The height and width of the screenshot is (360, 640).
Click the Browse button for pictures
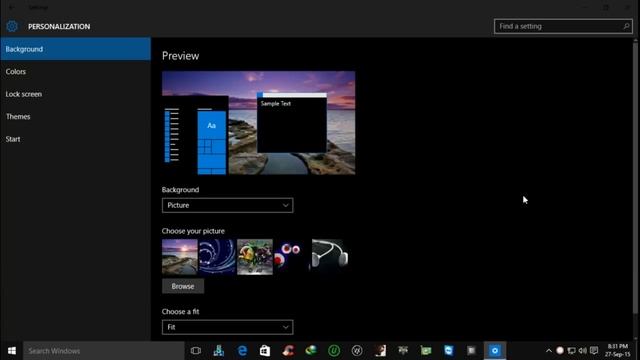(183, 286)
